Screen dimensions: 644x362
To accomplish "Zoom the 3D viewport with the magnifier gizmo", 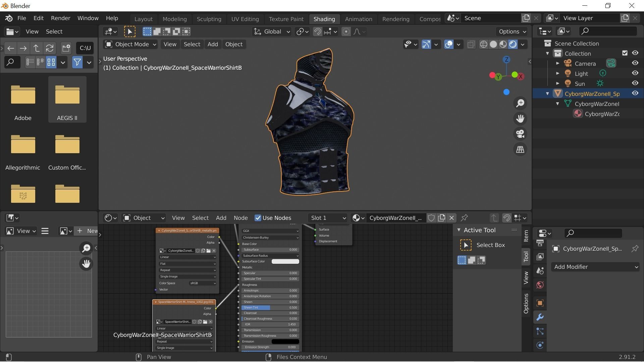I will coord(520,103).
